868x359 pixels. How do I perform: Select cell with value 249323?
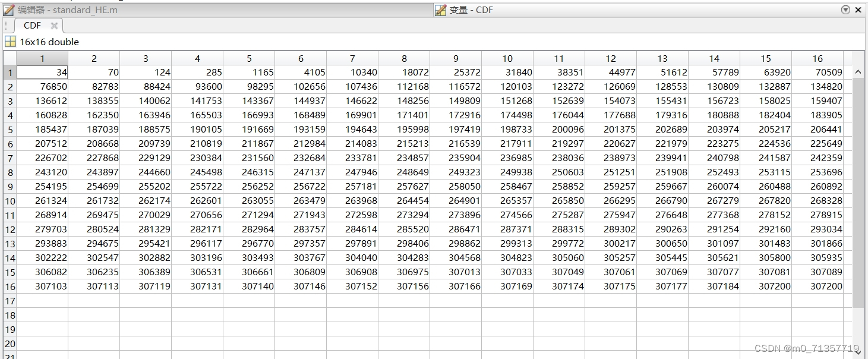[456, 172]
